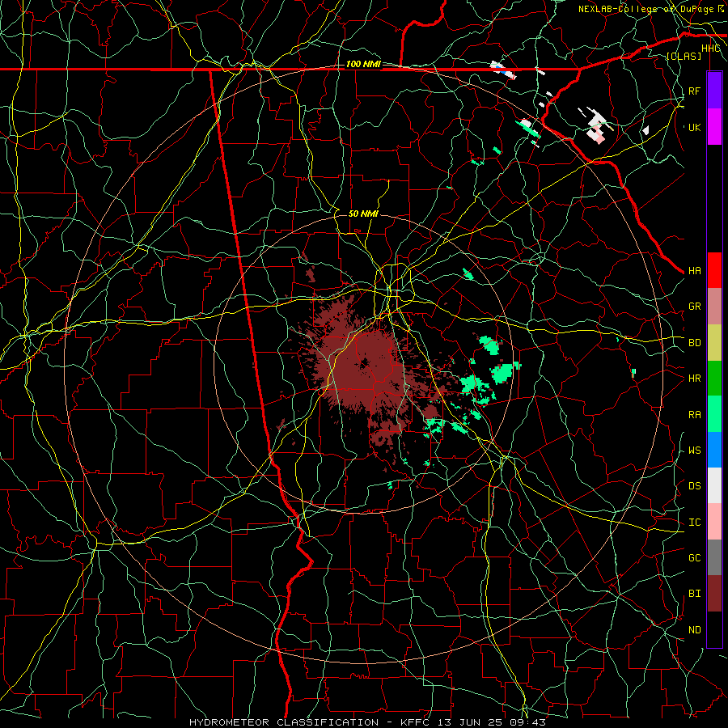Viewport: 728px width, 728px height.
Task: Click the 'UK' legend label
Action: (x=694, y=127)
